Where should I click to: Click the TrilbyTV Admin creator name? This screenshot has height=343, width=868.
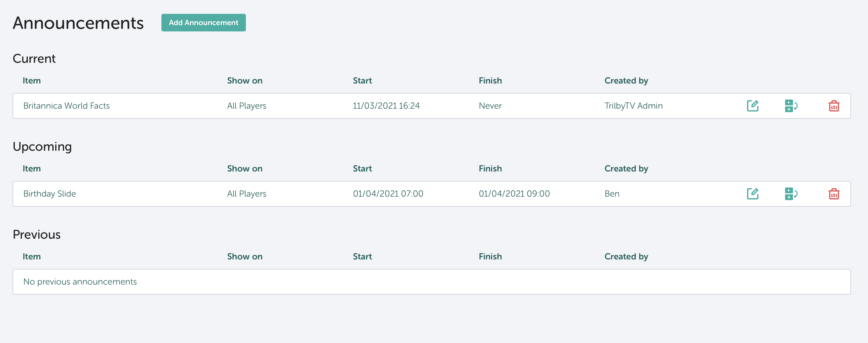point(633,106)
